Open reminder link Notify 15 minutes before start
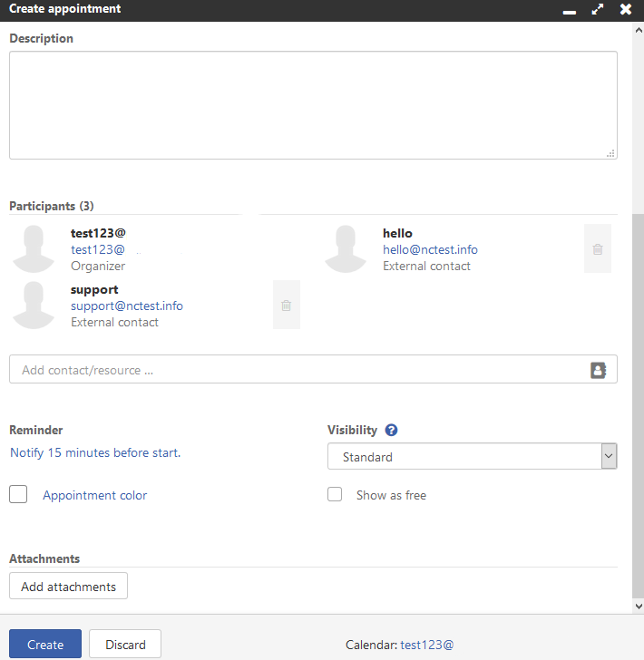 point(95,452)
